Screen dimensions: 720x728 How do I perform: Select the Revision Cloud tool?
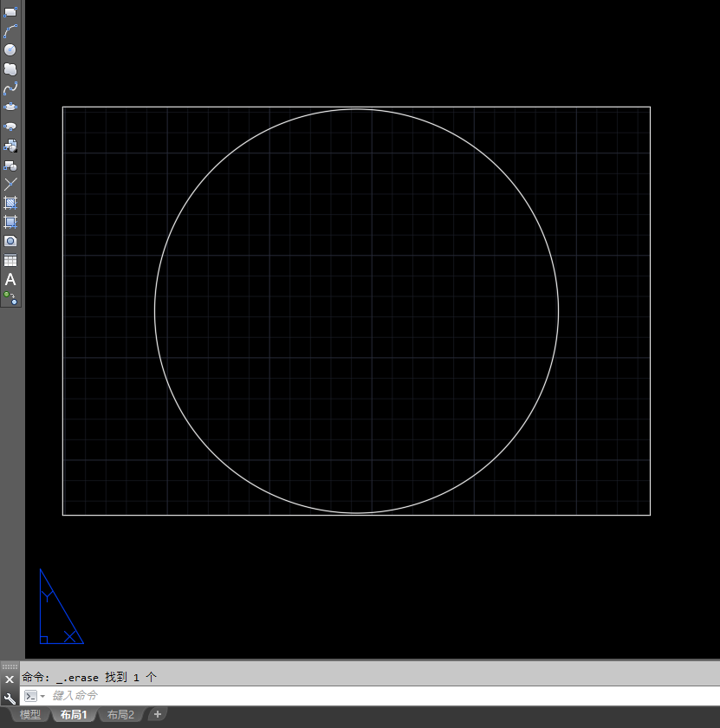pyautogui.click(x=10, y=69)
